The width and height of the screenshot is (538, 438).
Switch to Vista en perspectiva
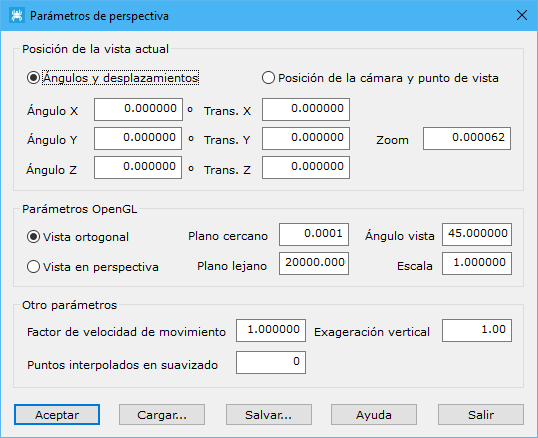(93, 267)
